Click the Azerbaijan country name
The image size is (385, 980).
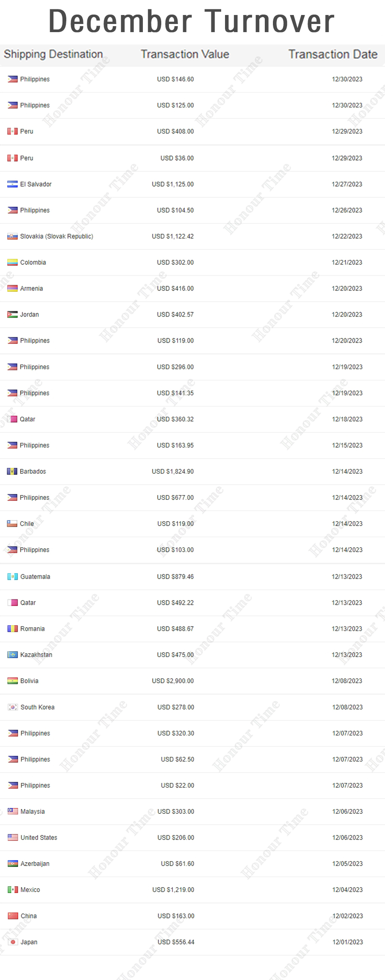pyautogui.click(x=35, y=863)
